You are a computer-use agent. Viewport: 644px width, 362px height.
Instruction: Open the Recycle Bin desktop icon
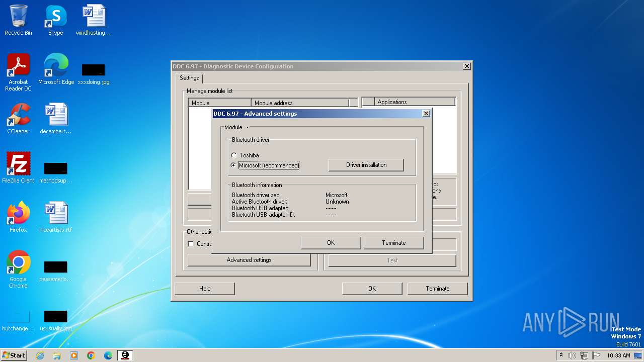click(x=18, y=20)
